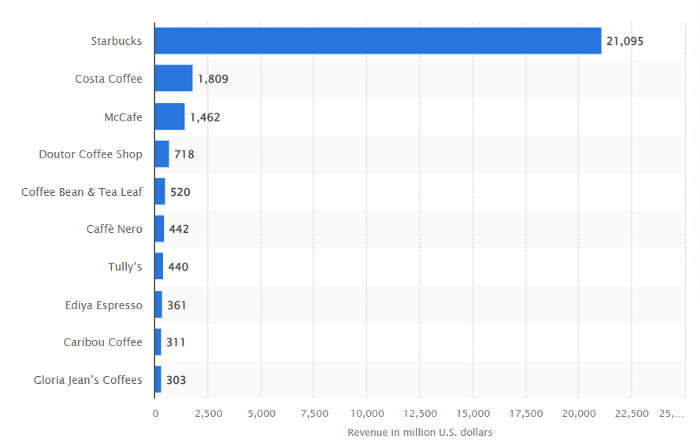This screenshot has height=442, width=700.
Task: Click the McCafe revenue bar
Action: 170,117
